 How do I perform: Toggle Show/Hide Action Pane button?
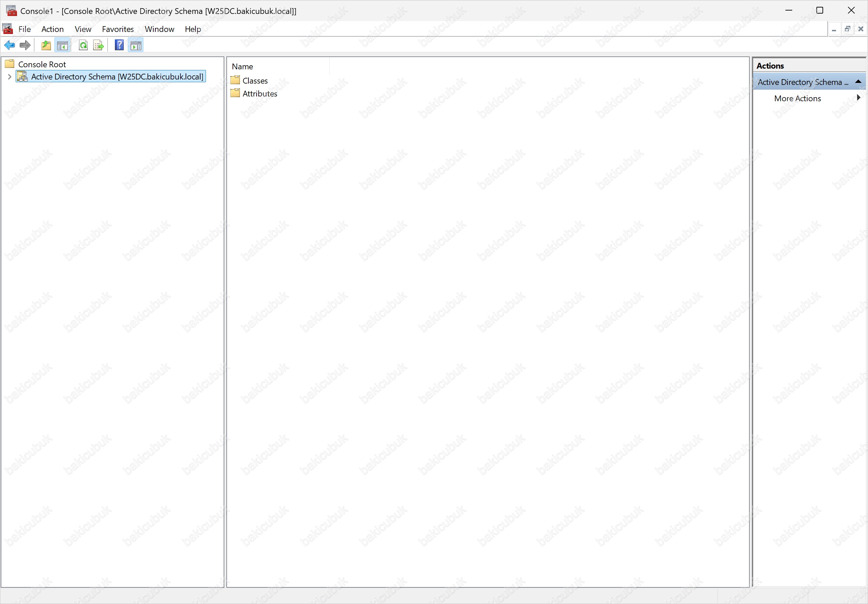136,46
